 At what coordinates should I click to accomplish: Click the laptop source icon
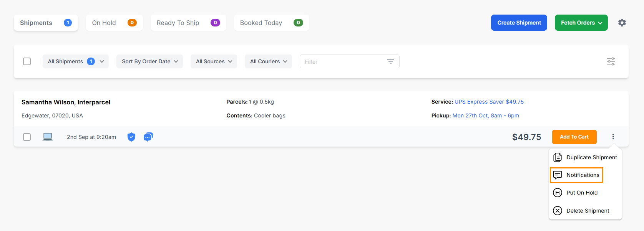pos(48,137)
